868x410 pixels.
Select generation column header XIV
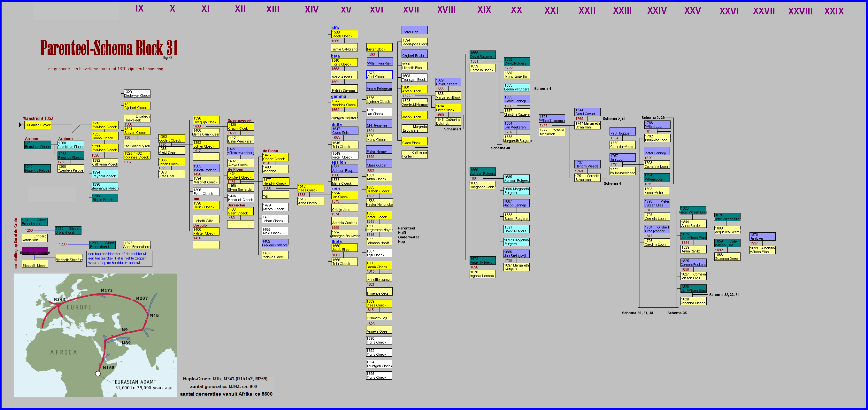tap(312, 10)
